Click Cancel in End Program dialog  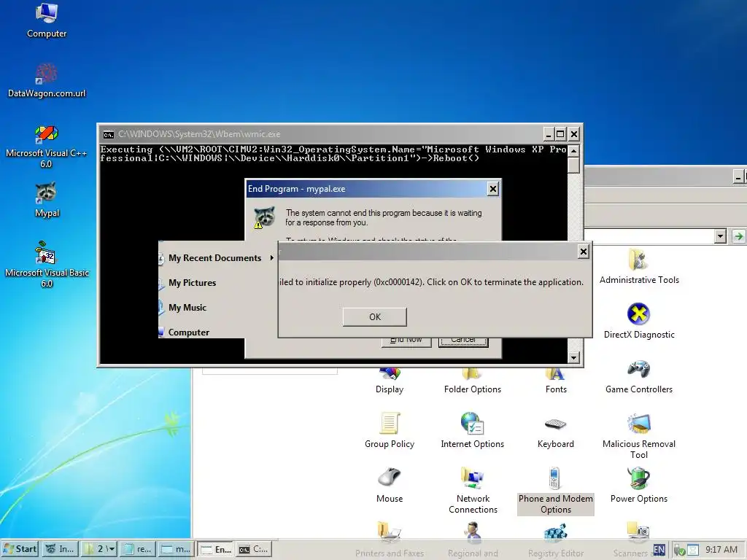(463, 340)
